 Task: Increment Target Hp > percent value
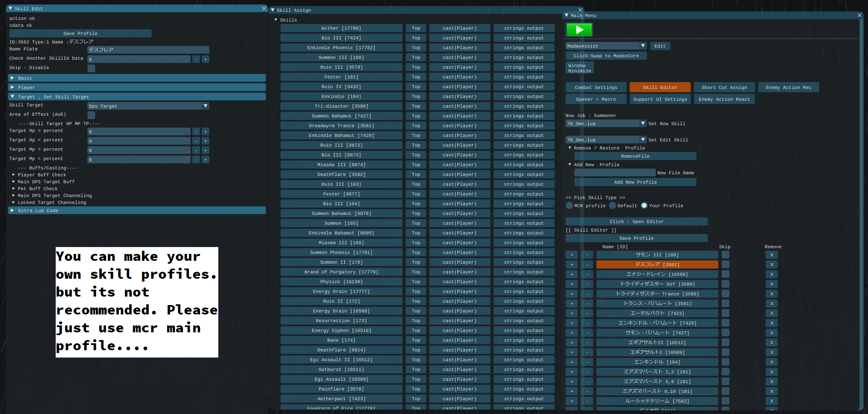coord(205,132)
